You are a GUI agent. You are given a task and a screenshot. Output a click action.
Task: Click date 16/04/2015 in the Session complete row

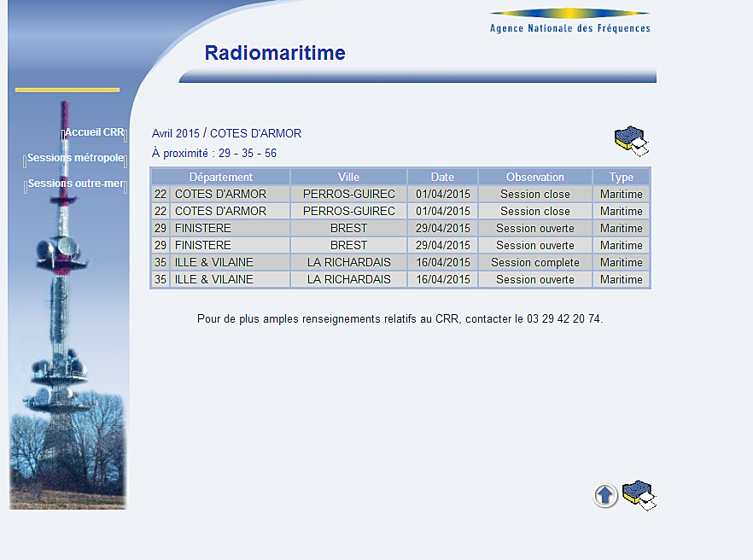[443, 263]
